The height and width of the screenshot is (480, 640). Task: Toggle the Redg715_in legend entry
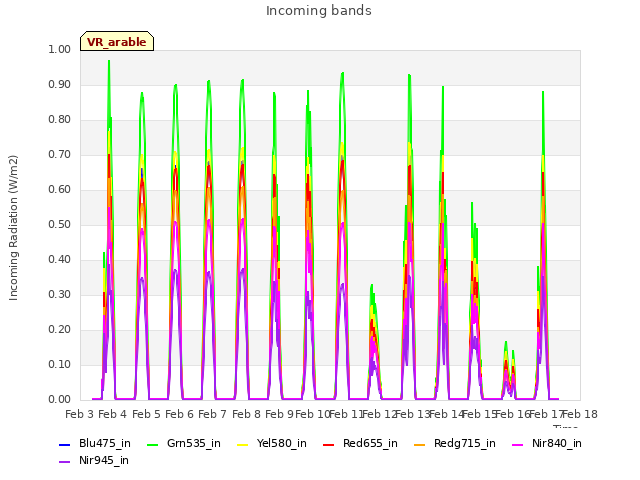point(455,443)
